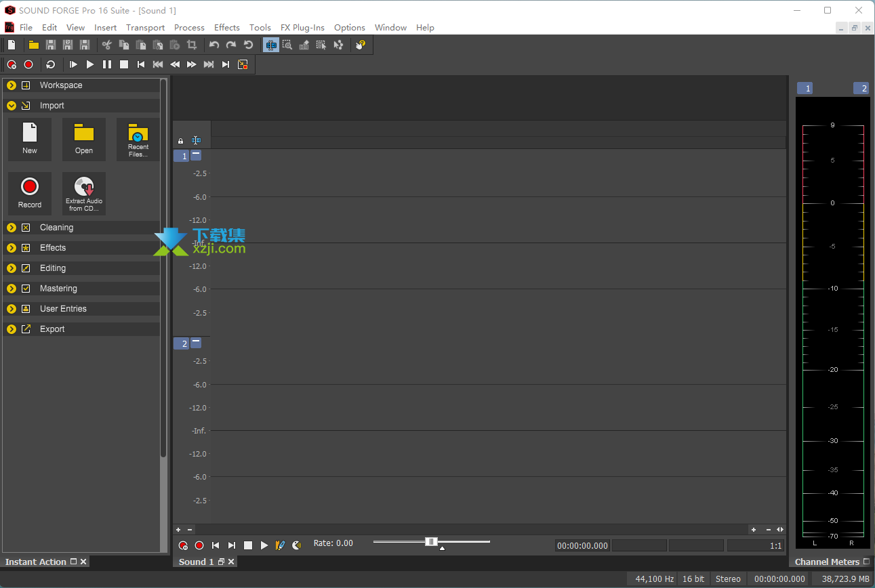Image resolution: width=875 pixels, height=588 pixels.
Task: Toggle Loop Playback in the transport toolbar
Action: pyautogui.click(x=51, y=64)
